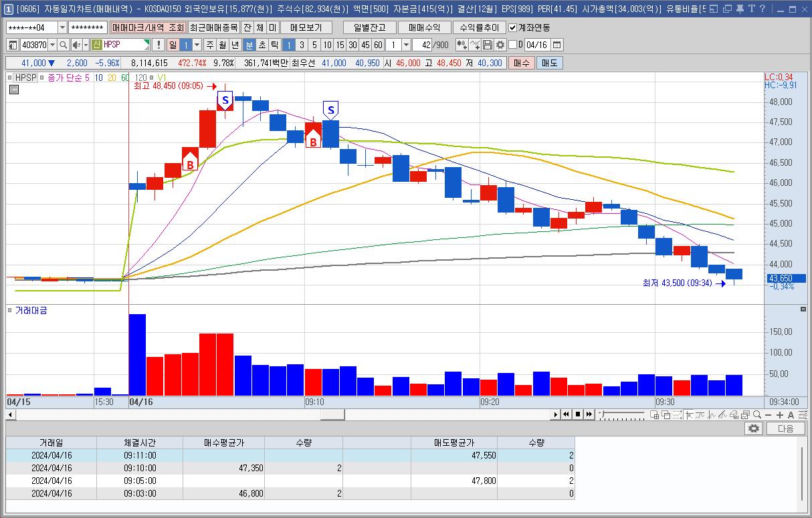Click the stock search magnifier icon

point(63,45)
